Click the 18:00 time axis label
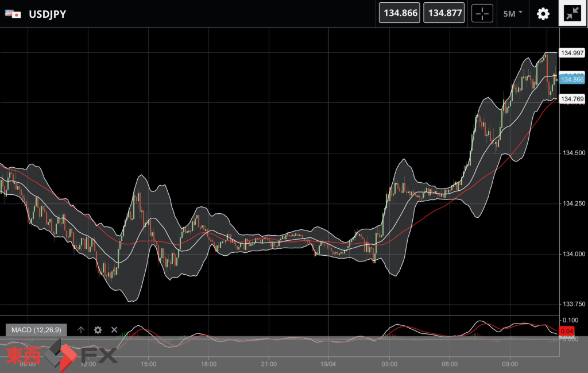The width and height of the screenshot is (588, 373). pos(208,364)
